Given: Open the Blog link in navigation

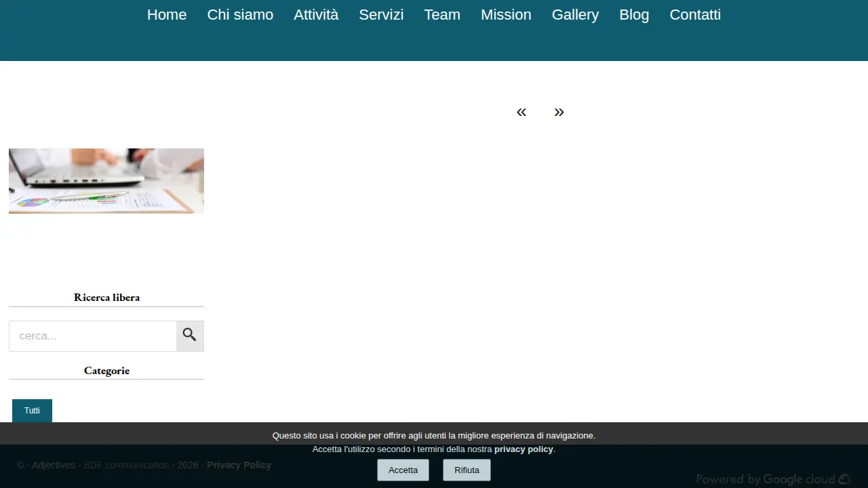Looking at the screenshot, I should 634,15.
